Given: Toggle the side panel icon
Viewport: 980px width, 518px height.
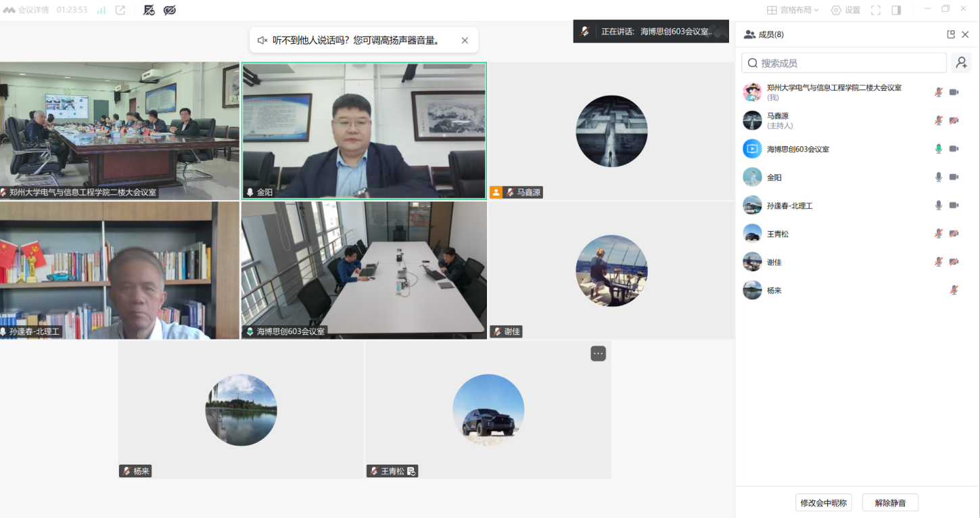Looking at the screenshot, I should pyautogui.click(x=896, y=10).
